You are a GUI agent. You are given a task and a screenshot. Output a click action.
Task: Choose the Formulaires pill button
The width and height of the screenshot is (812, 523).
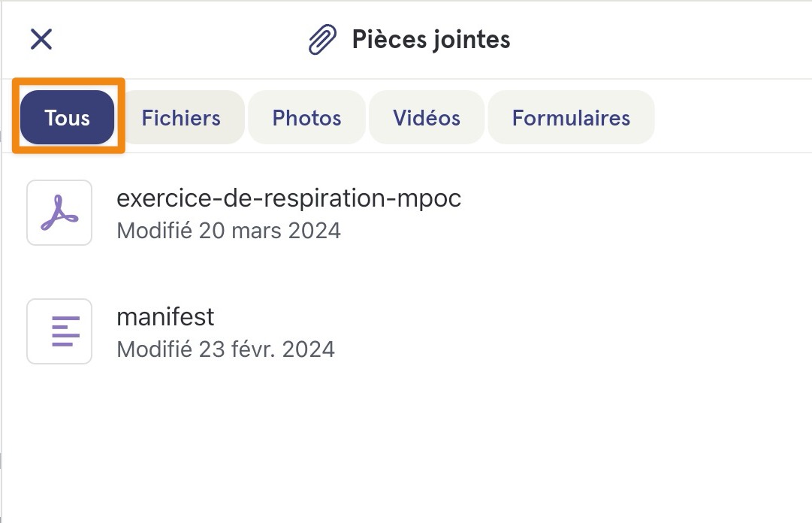(571, 117)
